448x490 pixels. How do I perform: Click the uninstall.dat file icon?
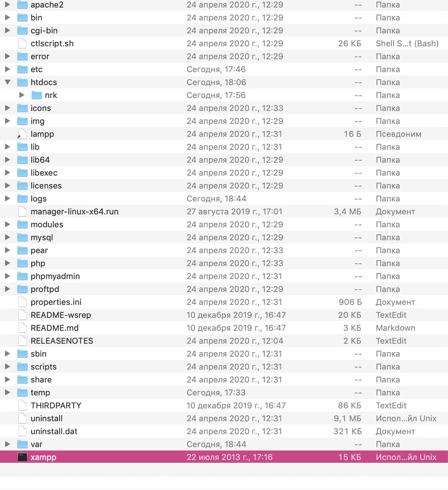(23, 431)
